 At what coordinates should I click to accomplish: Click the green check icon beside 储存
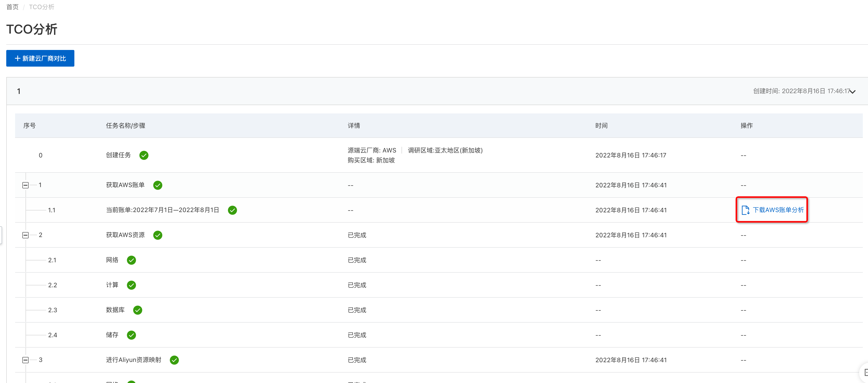pyautogui.click(x=131, y=335)
